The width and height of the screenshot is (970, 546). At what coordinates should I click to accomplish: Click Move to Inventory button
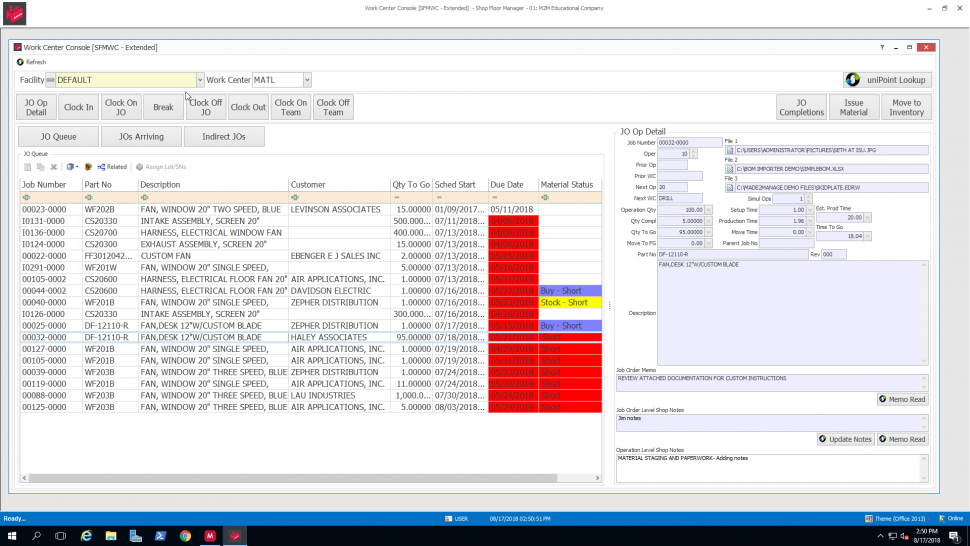[x=906, y=107]
